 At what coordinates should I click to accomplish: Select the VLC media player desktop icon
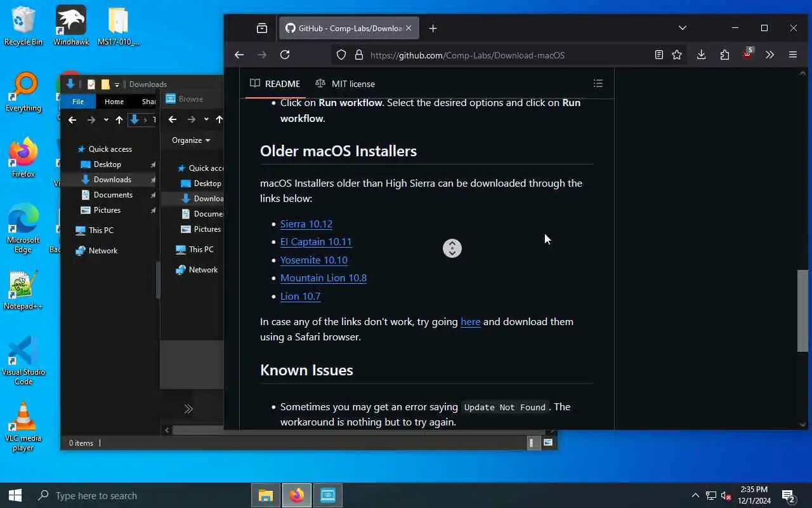tap(23, 427)
